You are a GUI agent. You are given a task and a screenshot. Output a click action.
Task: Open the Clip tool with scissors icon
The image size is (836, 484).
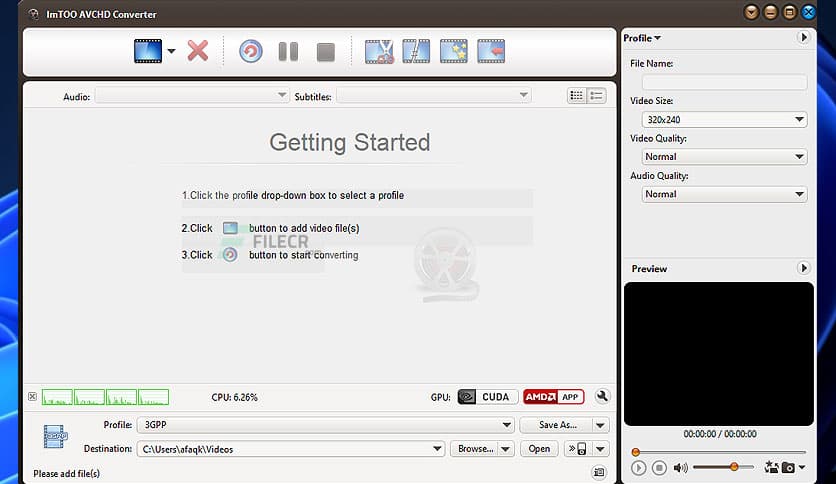click(379, 52)
